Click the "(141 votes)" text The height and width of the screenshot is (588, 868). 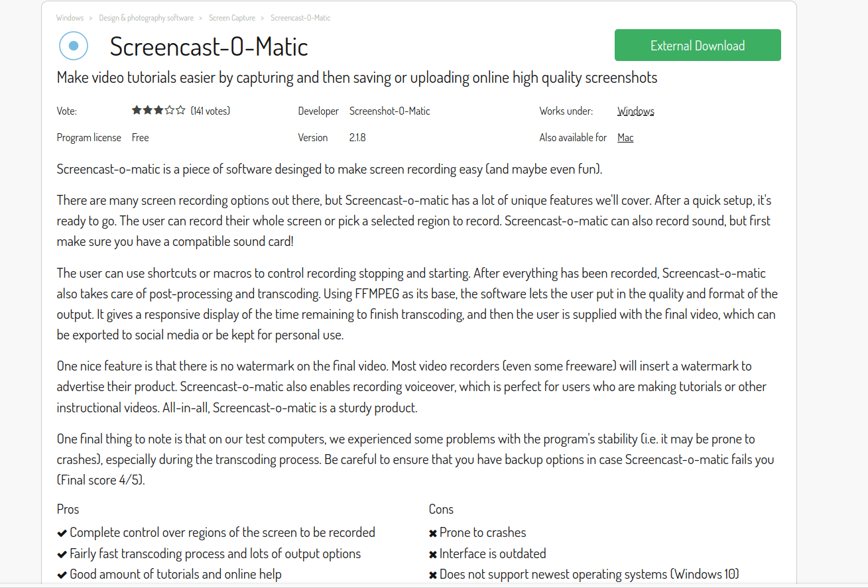pyautogui.click(x=210, y=111)
